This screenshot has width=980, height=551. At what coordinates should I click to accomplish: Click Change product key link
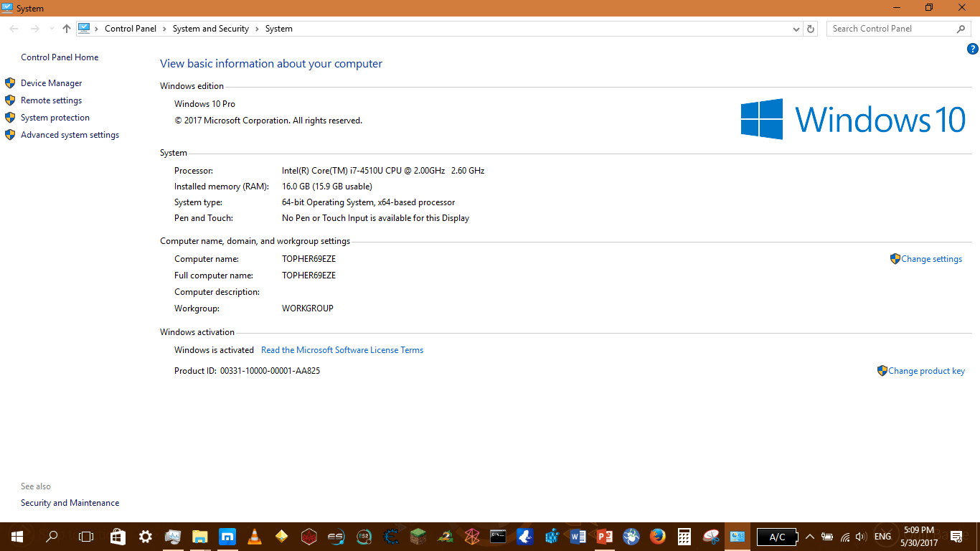[x=926, y=371]
